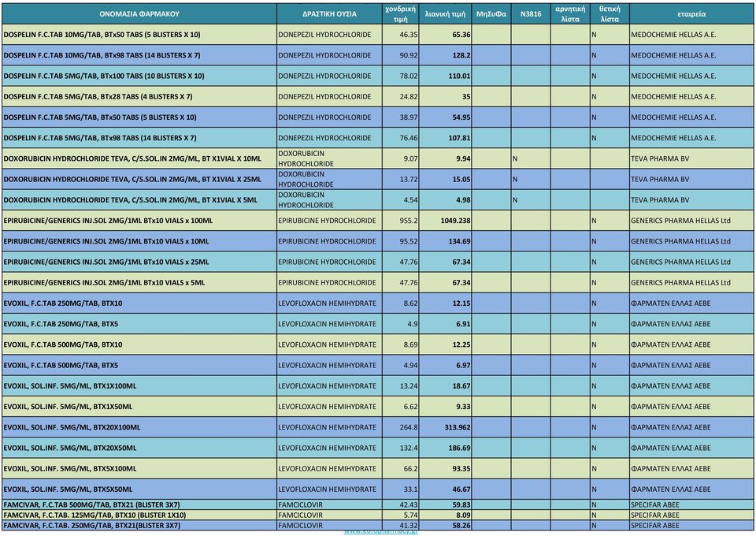The height and width of the screenshot is (536, 756).
Task: Click the εταιρεία column header
Action: [x=691, y=14]
